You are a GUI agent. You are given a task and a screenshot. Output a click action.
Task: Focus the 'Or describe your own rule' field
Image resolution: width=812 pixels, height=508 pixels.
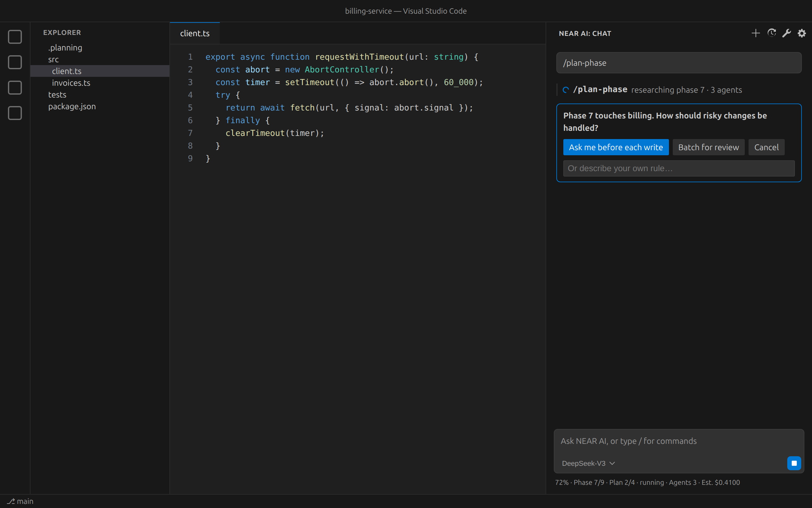tap(679, 168)
